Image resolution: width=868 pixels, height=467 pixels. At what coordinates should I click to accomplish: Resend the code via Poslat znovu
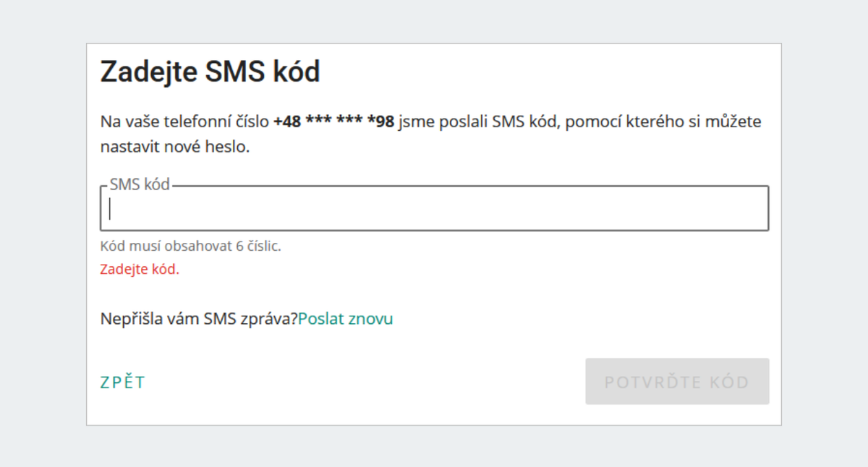click(x=345, y=319)
